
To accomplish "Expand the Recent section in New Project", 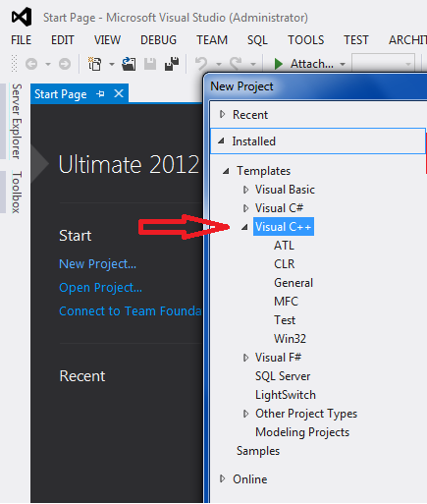I will point(223,114).
